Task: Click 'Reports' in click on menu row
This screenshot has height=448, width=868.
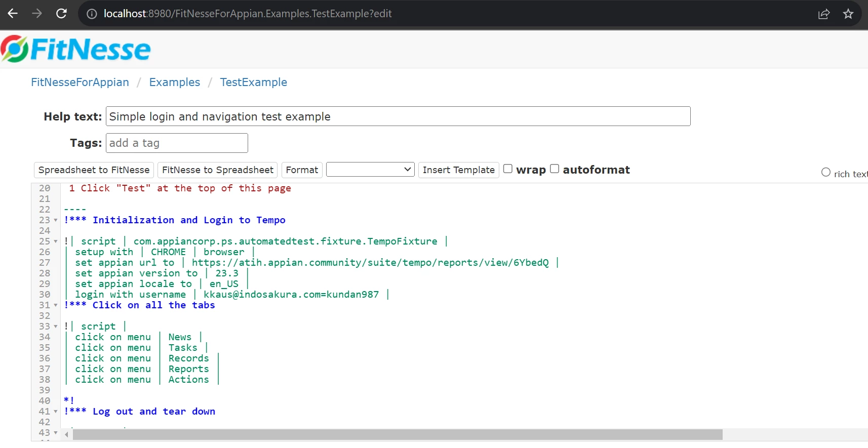Action: click(x=188, y=369)
